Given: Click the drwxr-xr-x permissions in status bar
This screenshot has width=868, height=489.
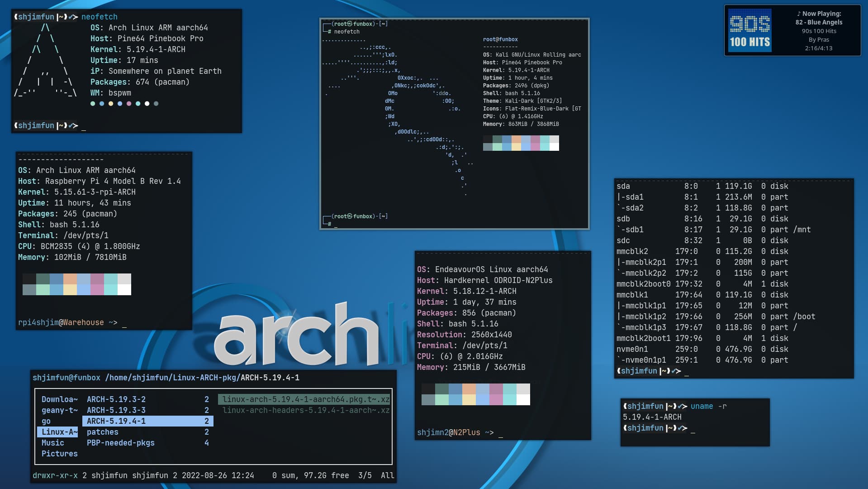Looking at the screenshot, I should pos(55,475).
